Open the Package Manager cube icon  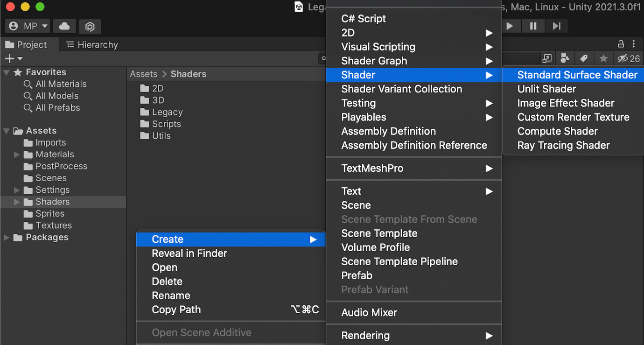[90, 27]
